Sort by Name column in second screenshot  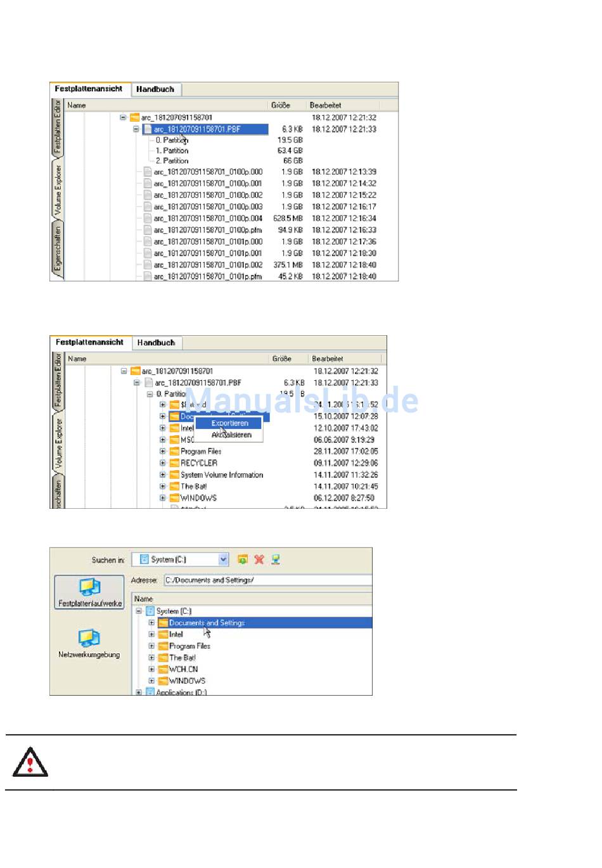[x=167, y=359]
